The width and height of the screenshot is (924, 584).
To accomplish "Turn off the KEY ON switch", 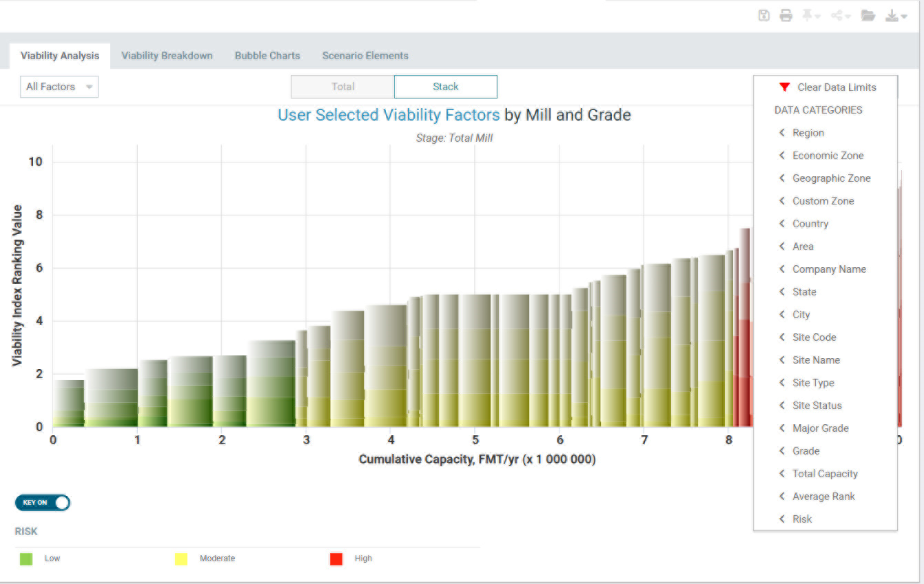I will tap(42, 503).
